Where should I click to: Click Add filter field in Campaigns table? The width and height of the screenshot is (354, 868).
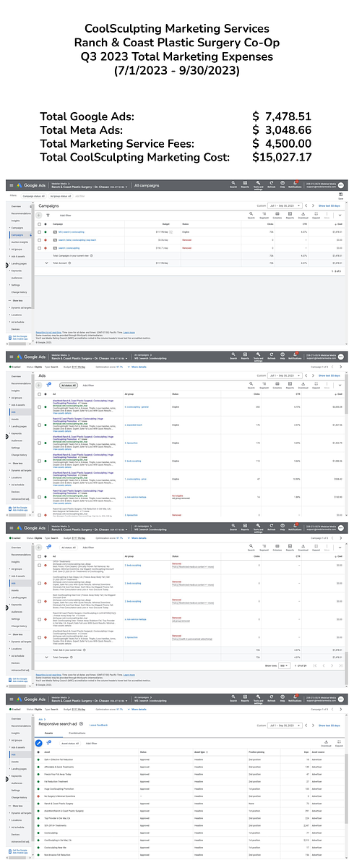pyautogui.click(x=65, y=216)
